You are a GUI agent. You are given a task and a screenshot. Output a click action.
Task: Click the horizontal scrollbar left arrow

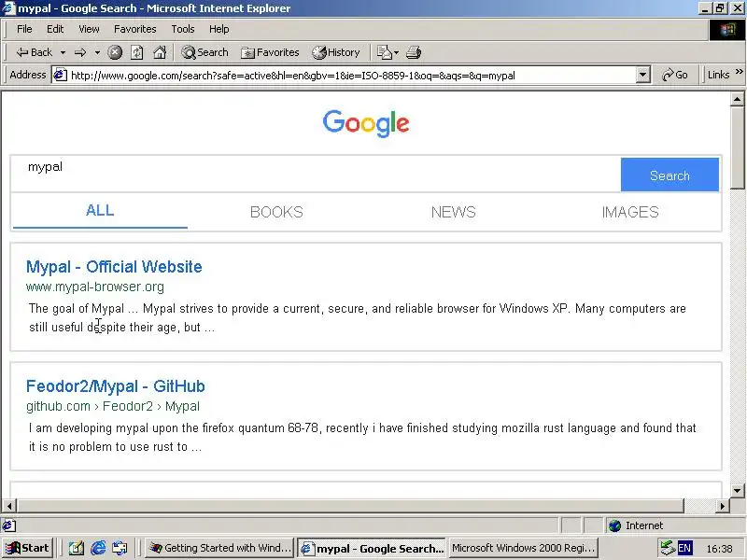tap(9, 506)
